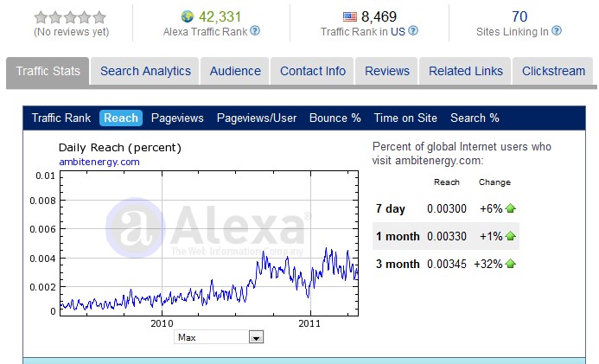Click the 2010 axis label on chart

tap(162, 323)
